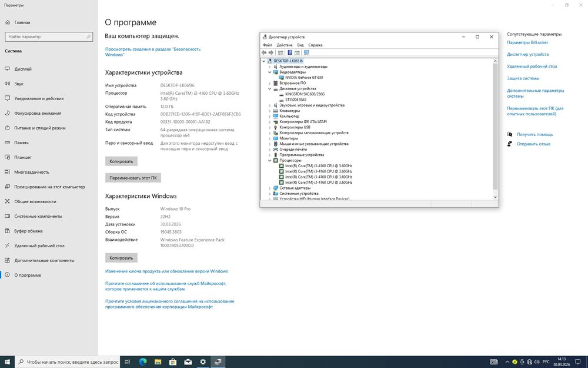The height and width of the screenshot is (368, 588).
Task: Open the Справка menu in Device Manager
Action: coord(315,45)
